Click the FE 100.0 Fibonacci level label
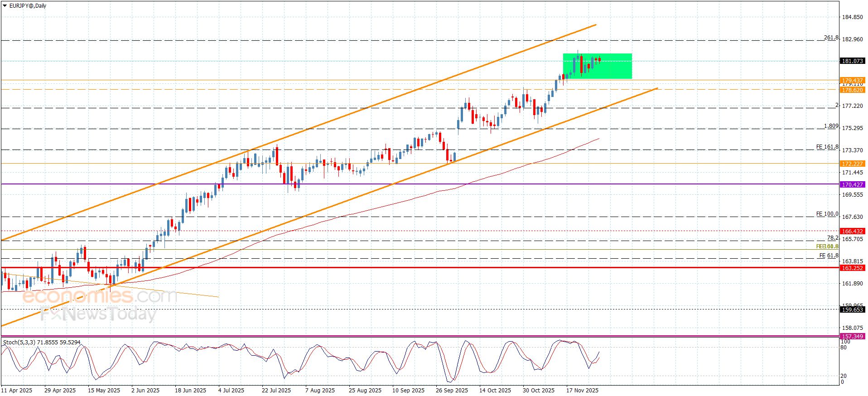Screen dimensions: 868x396 click(x=827, y=214)
